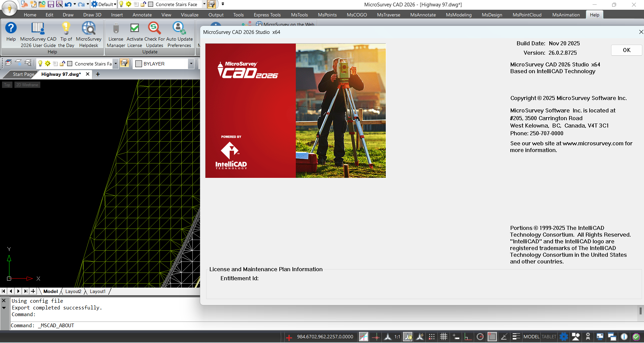Open the Express Tools ribbon tab
Screen dimensions: 644x343
[267, 15]
